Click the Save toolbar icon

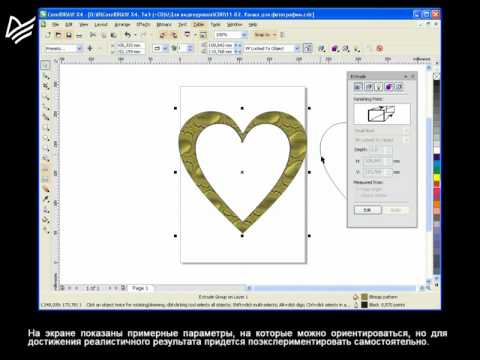[x=69, y=35]
